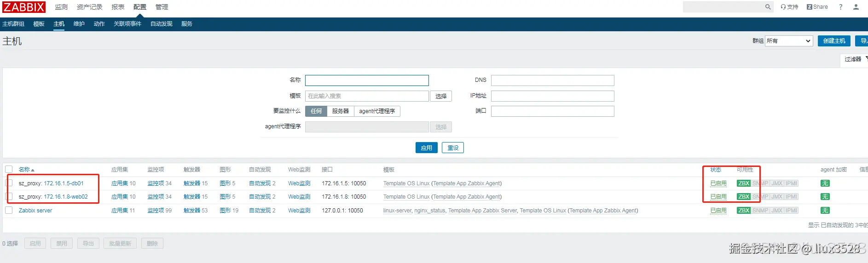Screen dimensions: 868x263
Task: Open the user profile icon
Action: click(x=856, y=7)
